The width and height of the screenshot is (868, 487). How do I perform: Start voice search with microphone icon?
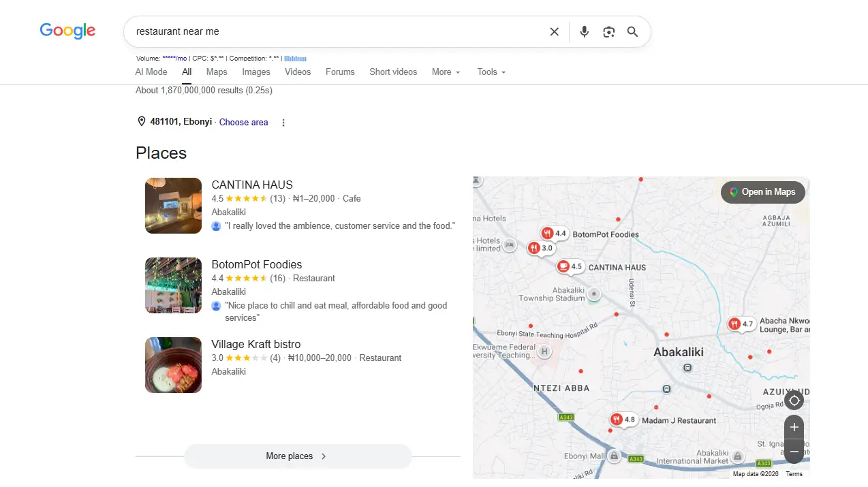coord(584,31)
